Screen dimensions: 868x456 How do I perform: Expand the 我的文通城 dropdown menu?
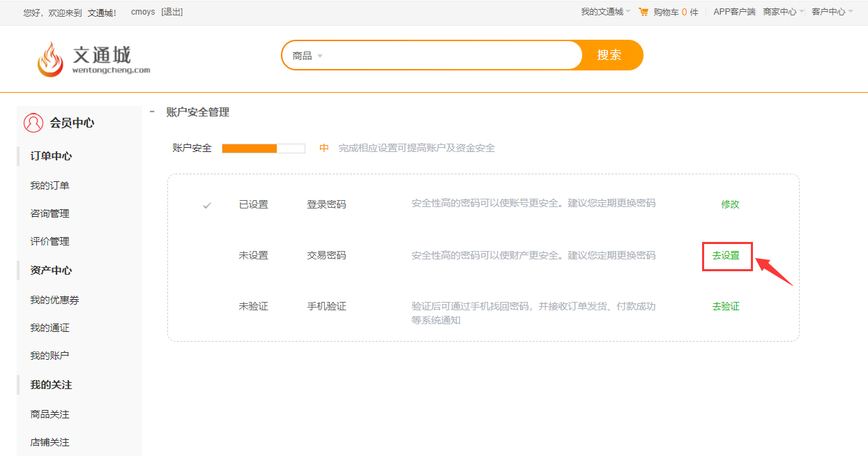605,12
